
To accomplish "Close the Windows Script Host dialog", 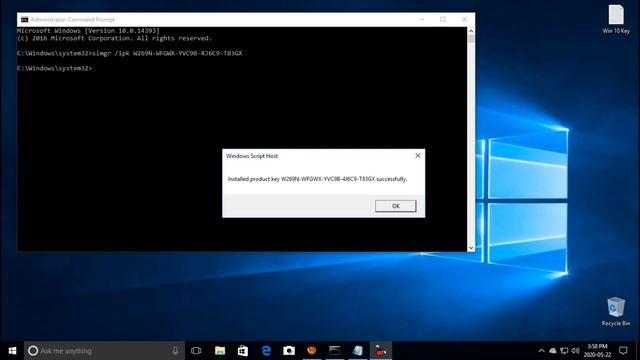I will tap(418, 156).
